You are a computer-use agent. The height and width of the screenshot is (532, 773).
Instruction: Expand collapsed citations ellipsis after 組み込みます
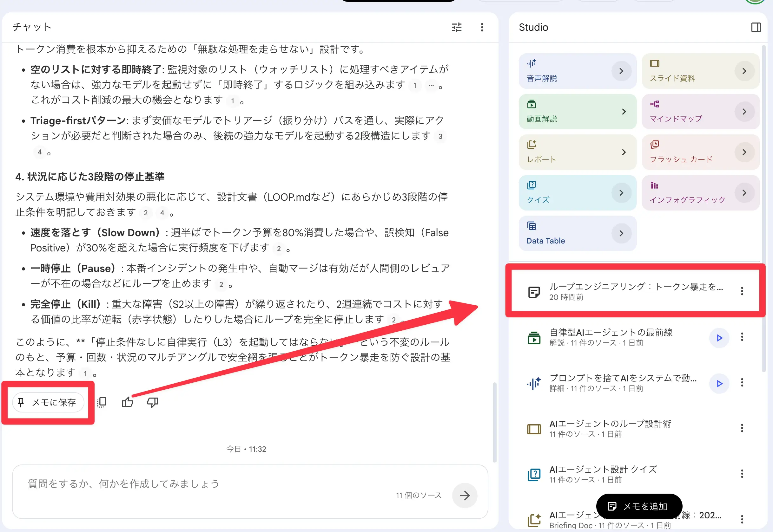(431, 85)
